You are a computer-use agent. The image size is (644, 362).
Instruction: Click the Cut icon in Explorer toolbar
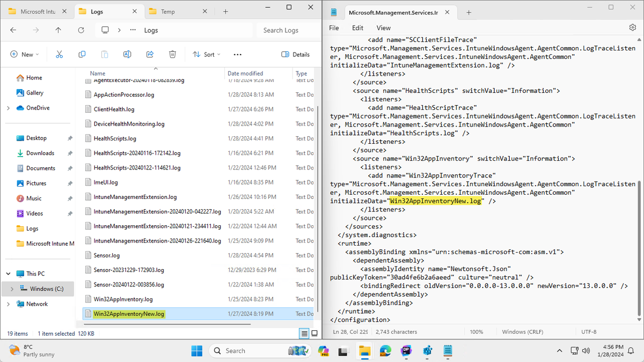60,54
